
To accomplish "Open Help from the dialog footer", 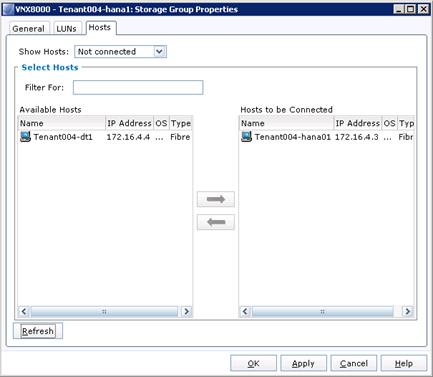I will [x=404, y=363].
